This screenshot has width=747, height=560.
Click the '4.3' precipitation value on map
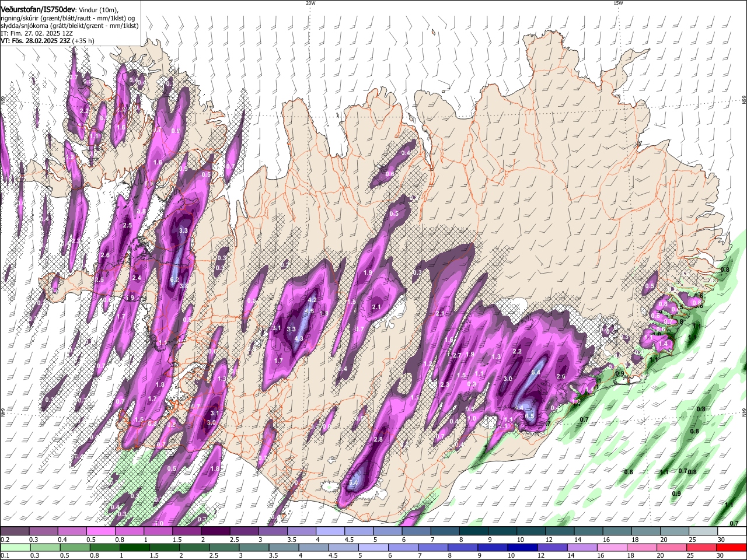(x=299, y=338)
